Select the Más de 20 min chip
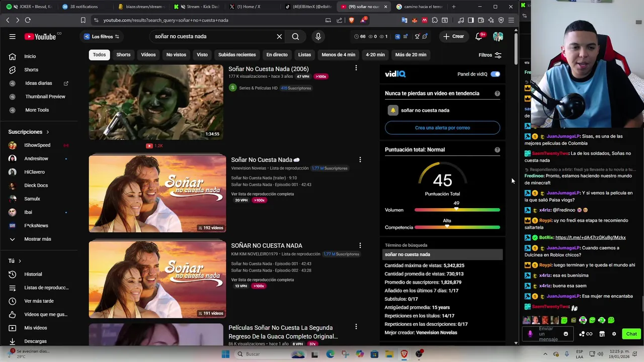The height and width of the screenshot is (362, 644). coord(411,55)
